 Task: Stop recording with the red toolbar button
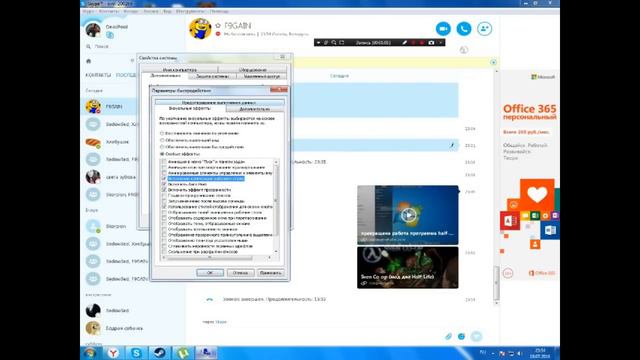[x=422, y=42]
